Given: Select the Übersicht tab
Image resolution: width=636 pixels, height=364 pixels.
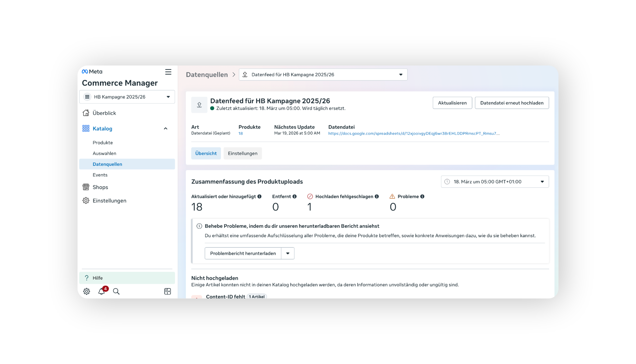Looking at the screenshot, I should (206, 154).
